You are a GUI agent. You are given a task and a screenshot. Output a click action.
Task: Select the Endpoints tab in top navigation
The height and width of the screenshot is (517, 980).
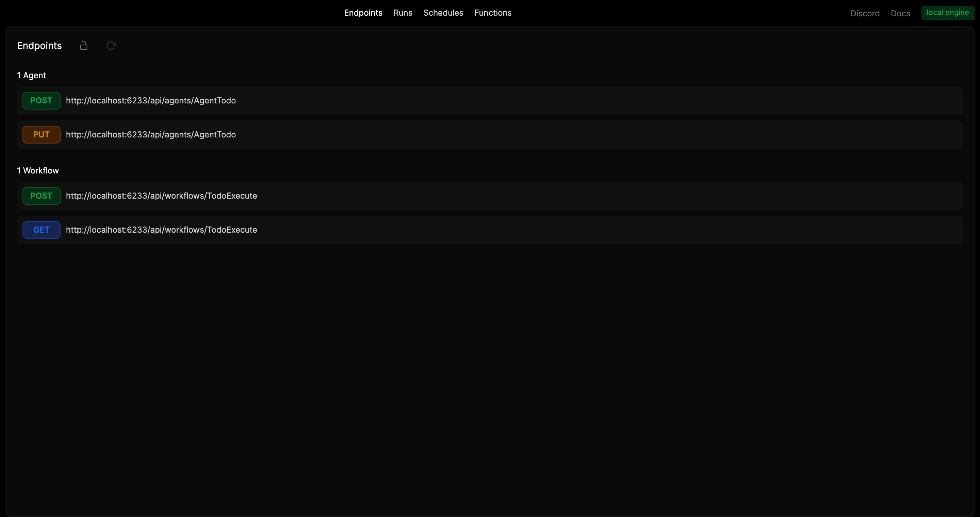[x=363, y=13]
